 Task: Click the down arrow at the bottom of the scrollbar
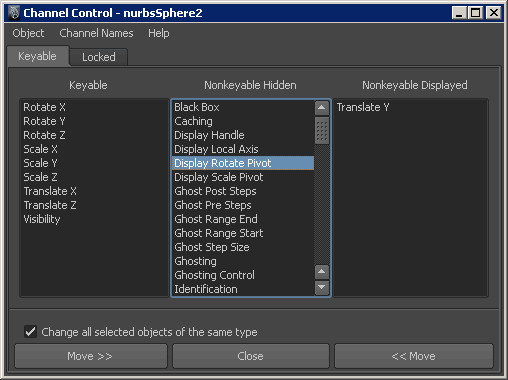coord(322,287)
